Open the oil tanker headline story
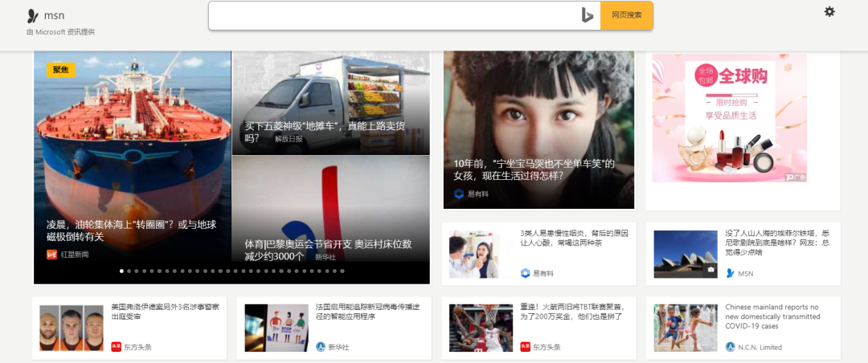 [131, 230]
